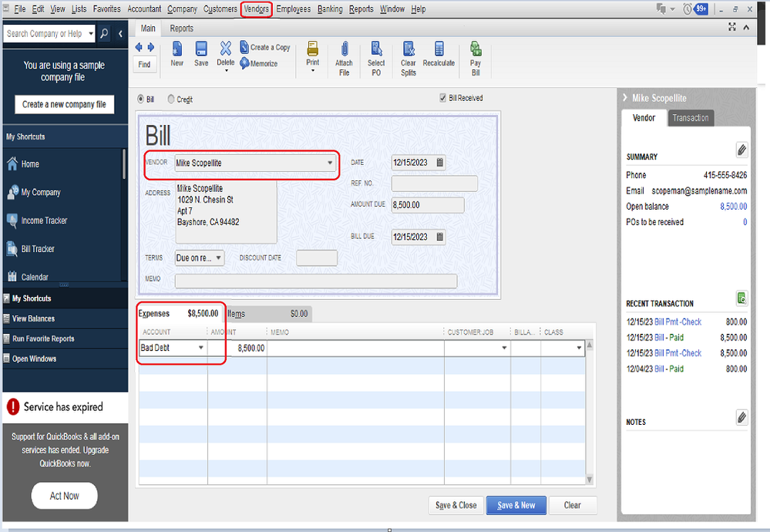
Task: Open the Customer:Job dropdown in expense row
Action: 504,348
